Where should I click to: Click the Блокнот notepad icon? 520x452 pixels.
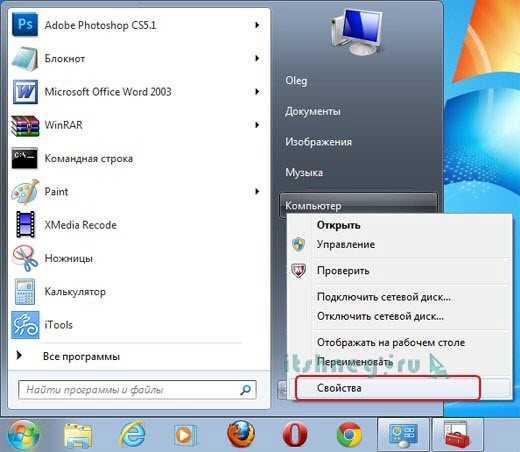click(25, 58)
